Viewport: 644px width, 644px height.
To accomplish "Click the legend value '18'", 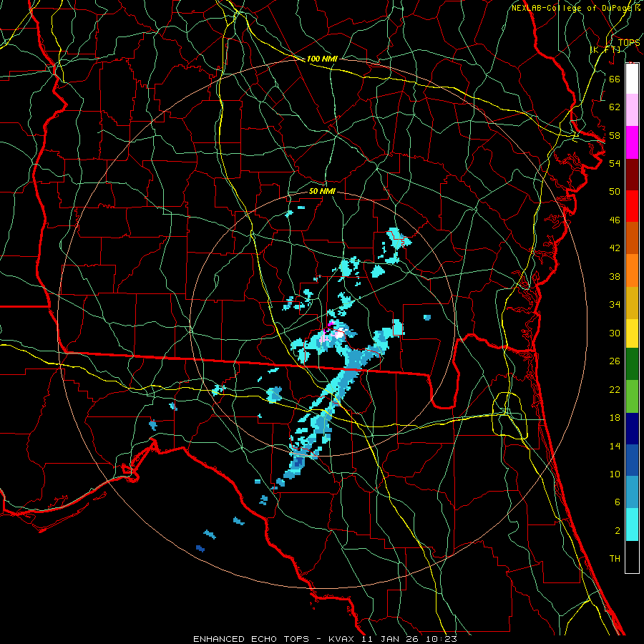I will (x=615, y=418).
